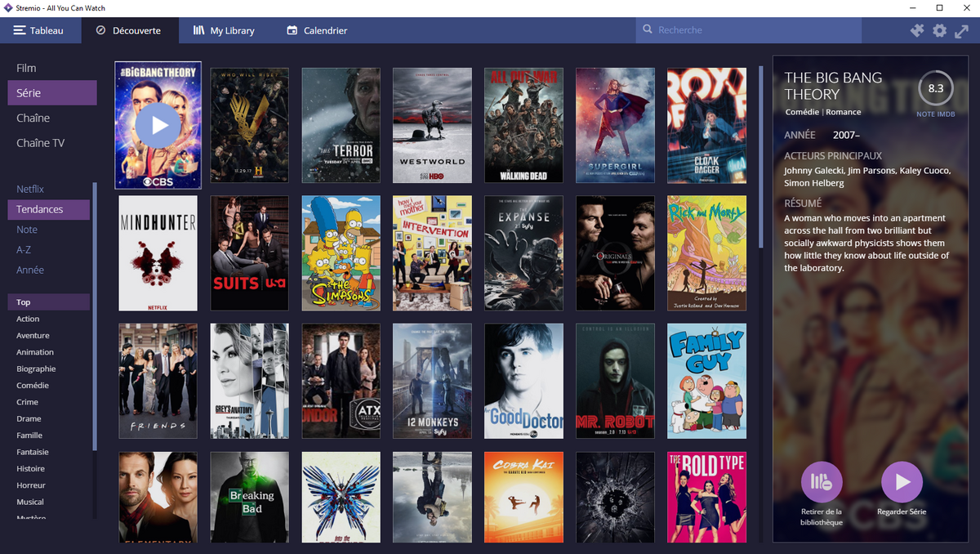Open The Walking Dead poster
Image resolution: width=980 pixels, height=554 pixels.
tap(523, 125)
